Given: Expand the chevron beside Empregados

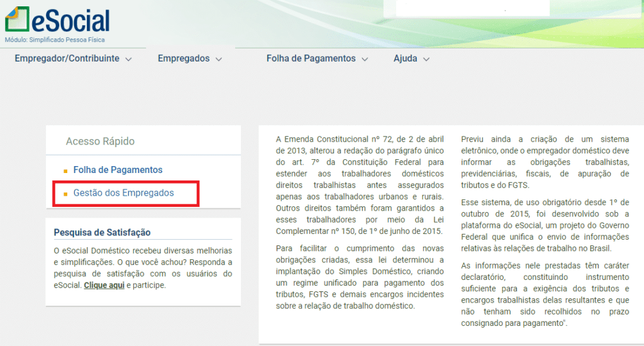Looking at the screenshot, I should 219,59.
